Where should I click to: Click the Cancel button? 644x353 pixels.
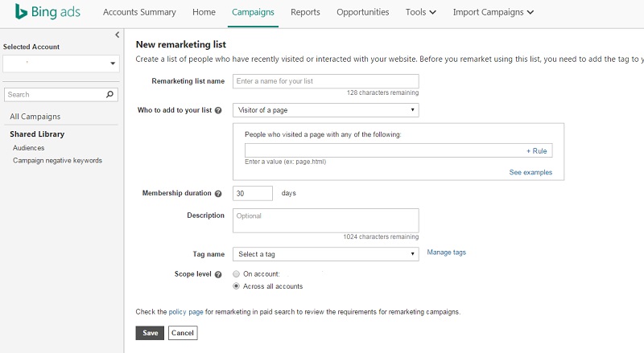(x=183, y=333)
